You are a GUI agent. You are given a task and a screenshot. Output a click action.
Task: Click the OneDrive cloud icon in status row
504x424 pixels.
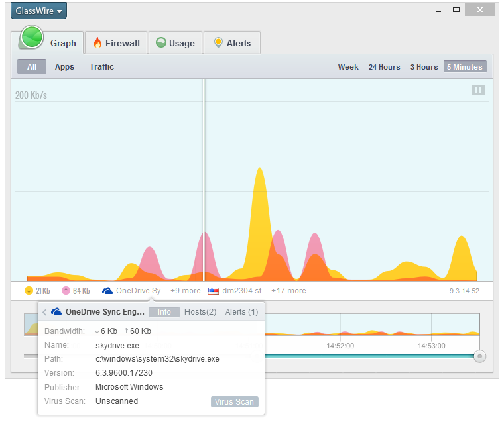[x=107, y=291]
